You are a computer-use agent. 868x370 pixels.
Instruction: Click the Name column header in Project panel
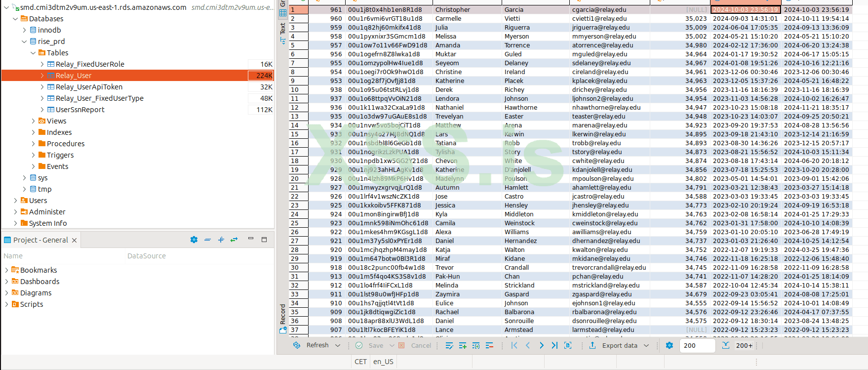(13, 256)
